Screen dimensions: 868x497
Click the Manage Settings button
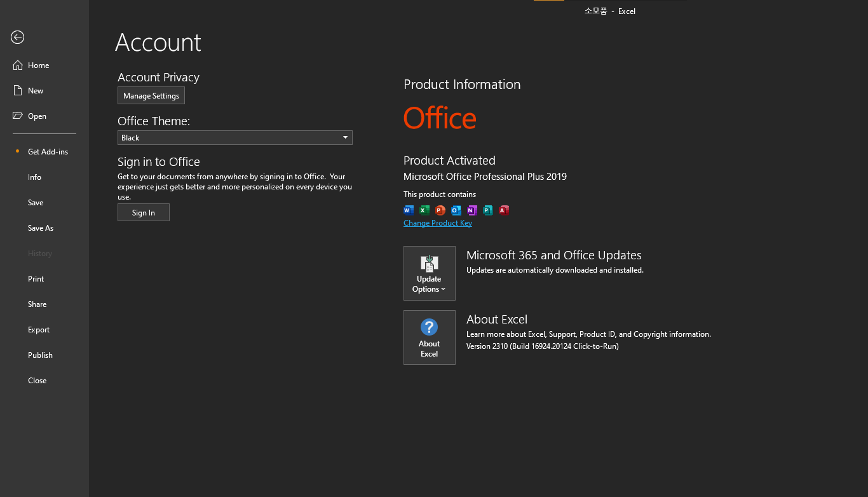tap(151, 96)
